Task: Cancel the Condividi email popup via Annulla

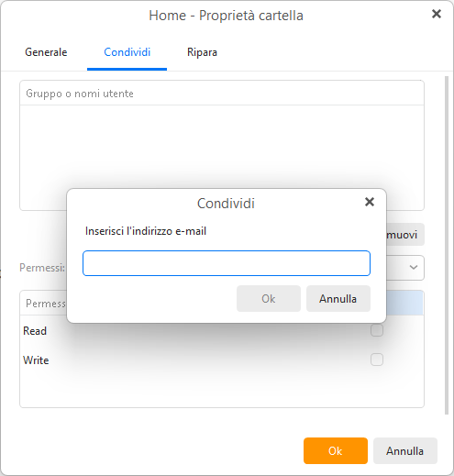Action: coord(338,299)
